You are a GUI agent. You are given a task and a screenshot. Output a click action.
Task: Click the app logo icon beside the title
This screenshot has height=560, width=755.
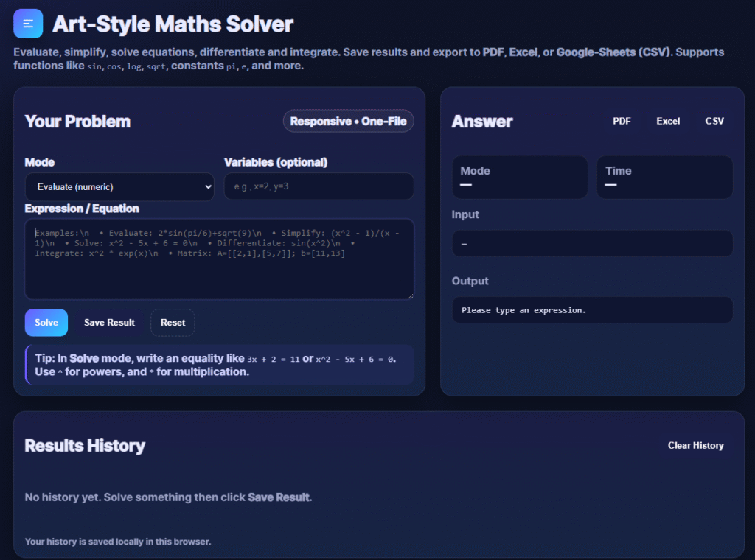tap(28, 24)
